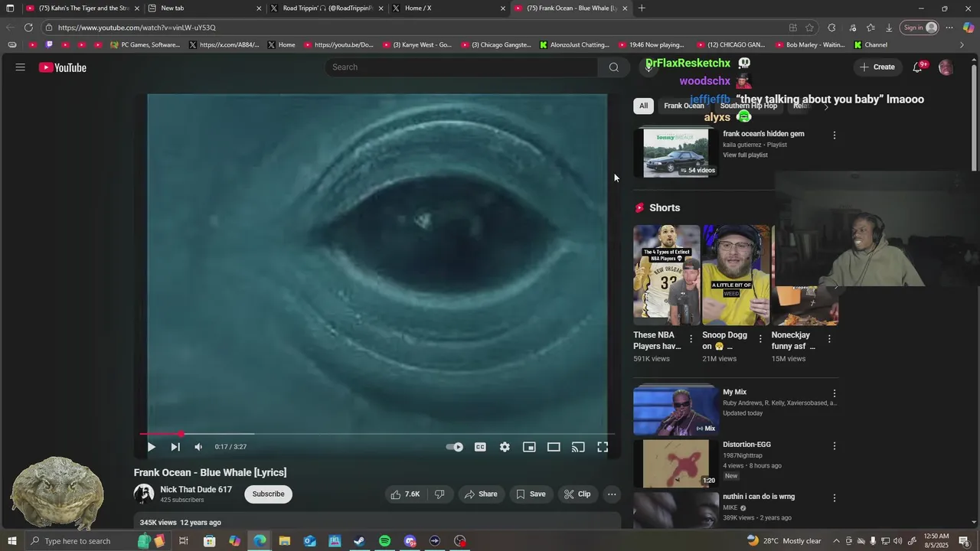Open the player settings gear
The height and width of the screenshot is (551, 980).
pos(505,447)
